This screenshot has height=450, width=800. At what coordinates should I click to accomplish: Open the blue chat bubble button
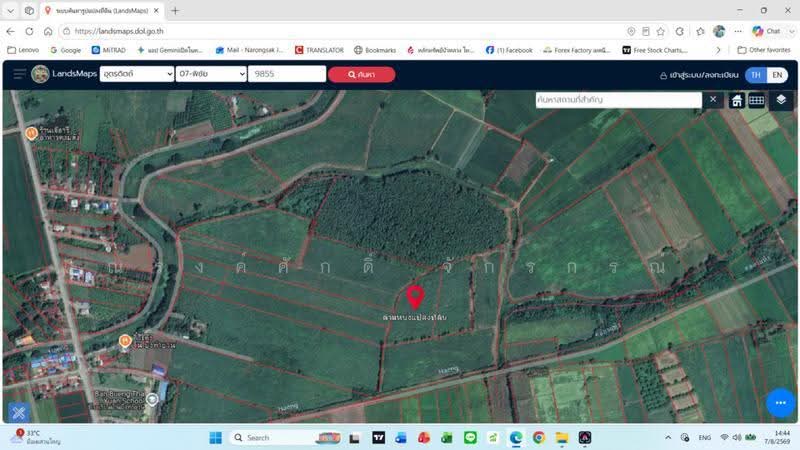click(x=780, y=403)
